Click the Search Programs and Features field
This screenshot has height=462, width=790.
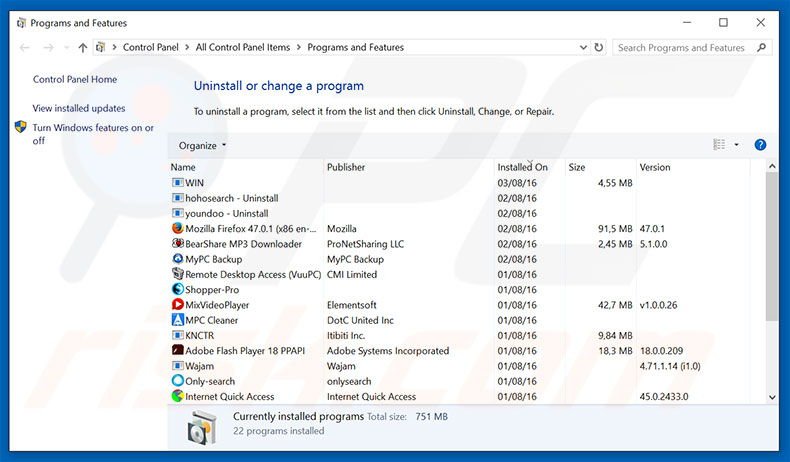pos(681,47)
